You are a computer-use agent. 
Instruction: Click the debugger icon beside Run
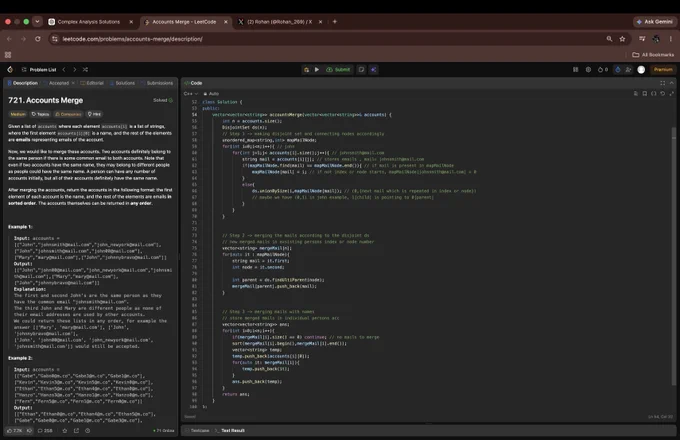[x=306, y=69]
